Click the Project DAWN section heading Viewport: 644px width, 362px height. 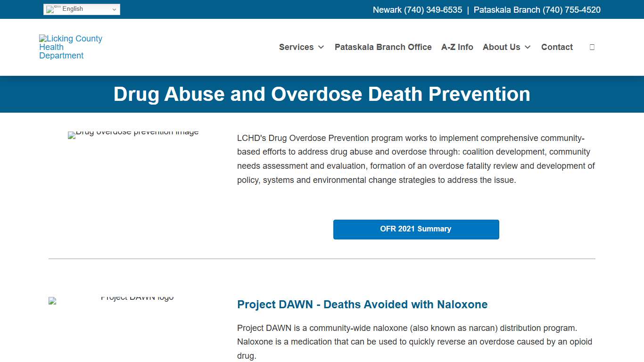pos(362,304)
